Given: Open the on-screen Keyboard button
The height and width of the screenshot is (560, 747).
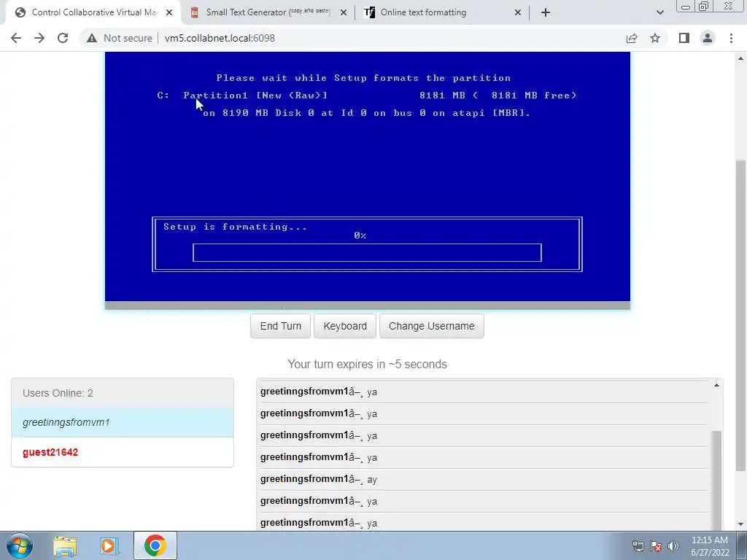Looking at the screenshot, I should (x=345, y=326).
